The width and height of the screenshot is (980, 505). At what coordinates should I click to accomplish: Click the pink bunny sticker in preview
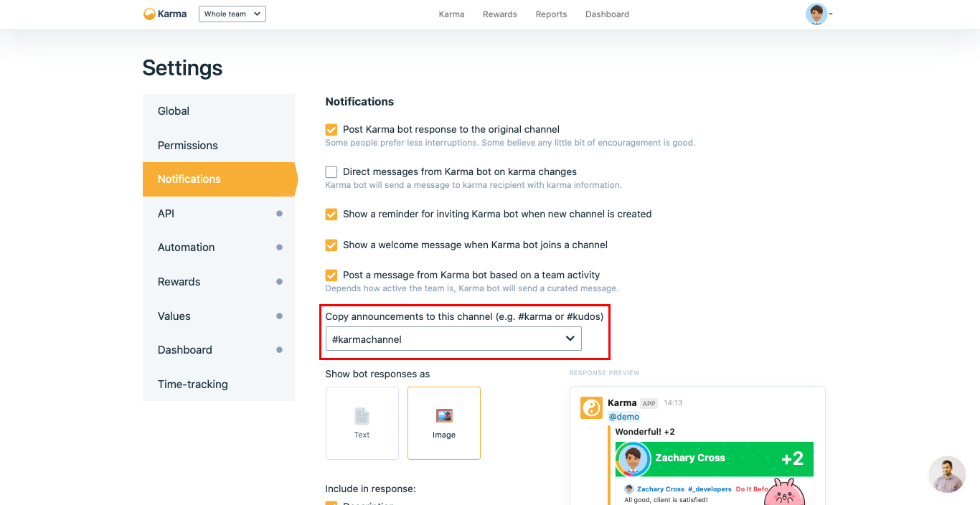[x=784, y=492]
